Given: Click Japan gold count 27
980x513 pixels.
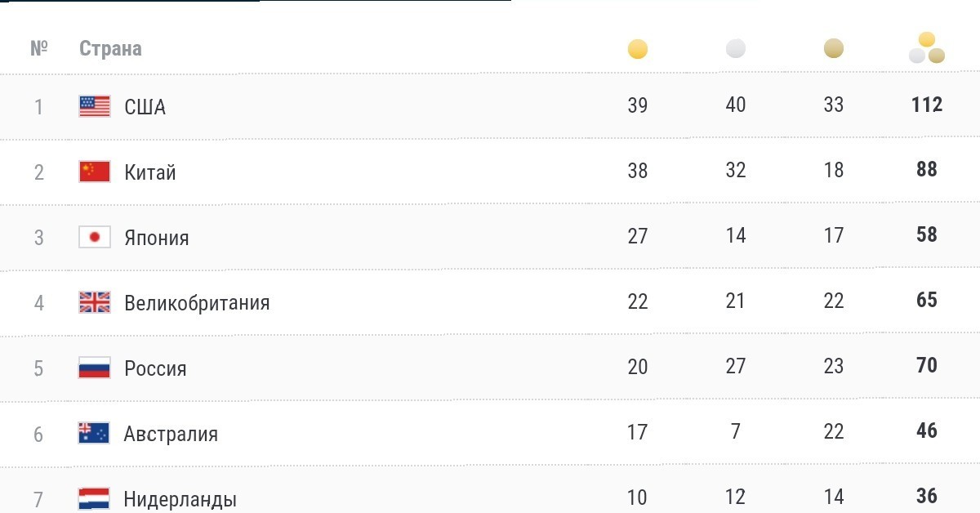Looking at the screenshot, I should click(638, 236).
